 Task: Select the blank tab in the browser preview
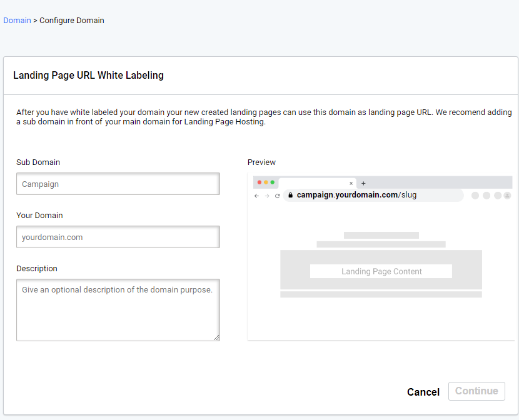[x=313, y=183]
